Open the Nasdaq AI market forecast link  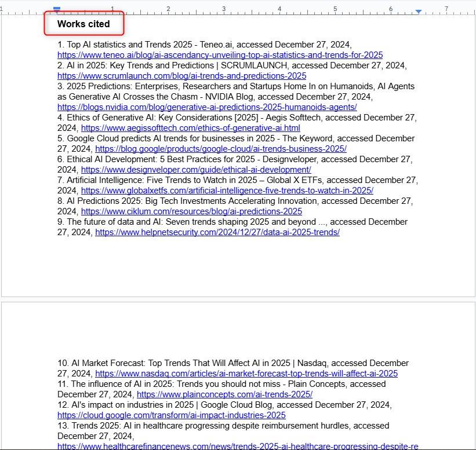[248, 374]
